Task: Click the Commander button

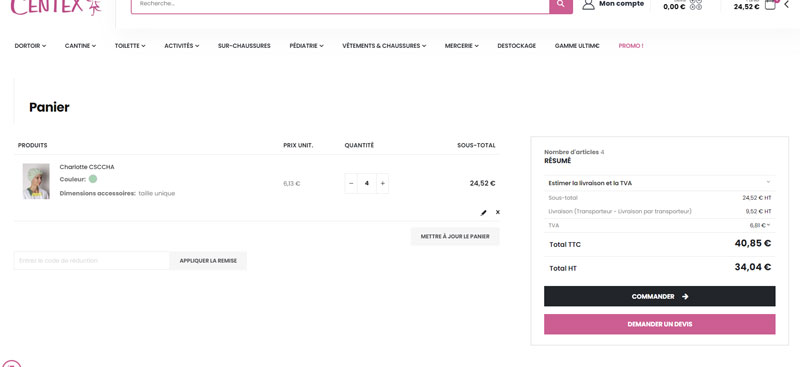Action: point(659,296)
